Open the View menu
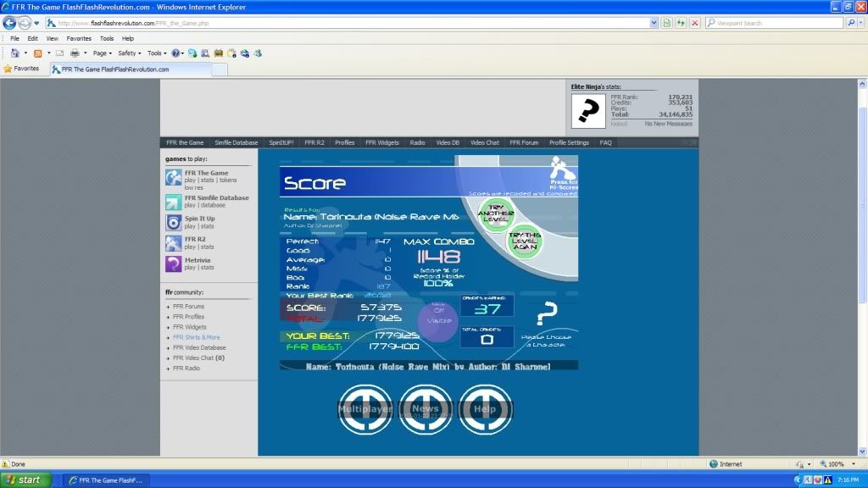This screenshot has width=868, height=488. point(53,38)
